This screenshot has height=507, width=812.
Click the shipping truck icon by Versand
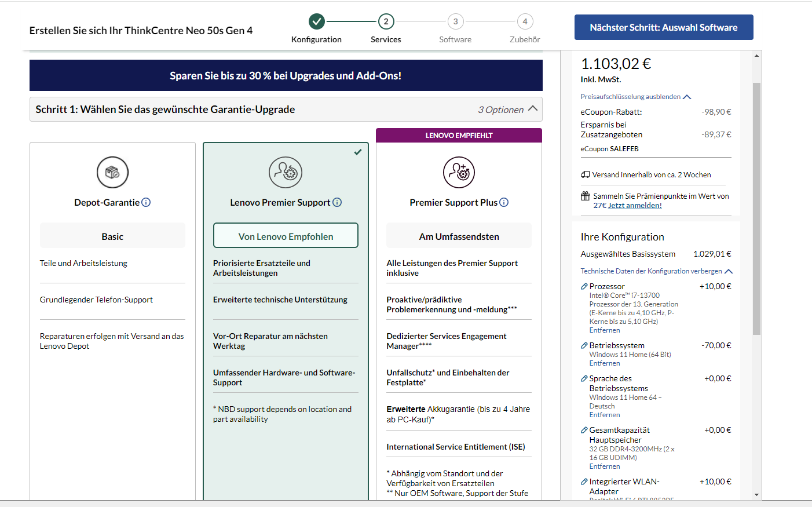click(585, 174)
